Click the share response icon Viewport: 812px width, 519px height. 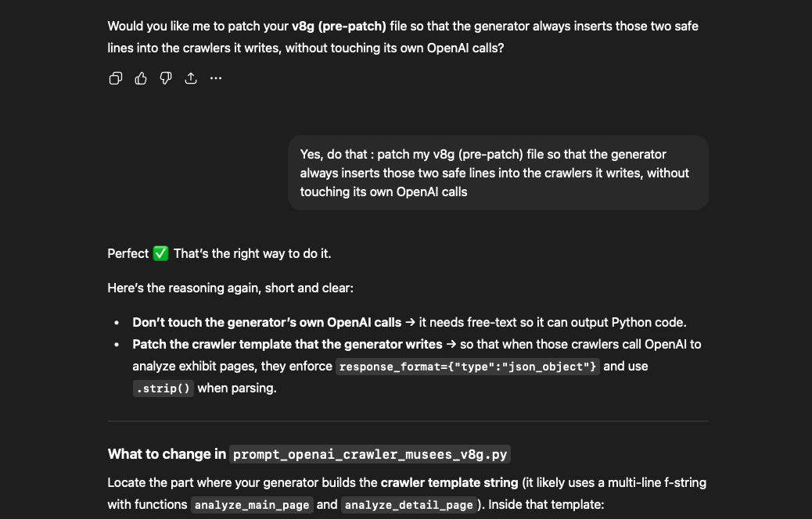point(191,78)
